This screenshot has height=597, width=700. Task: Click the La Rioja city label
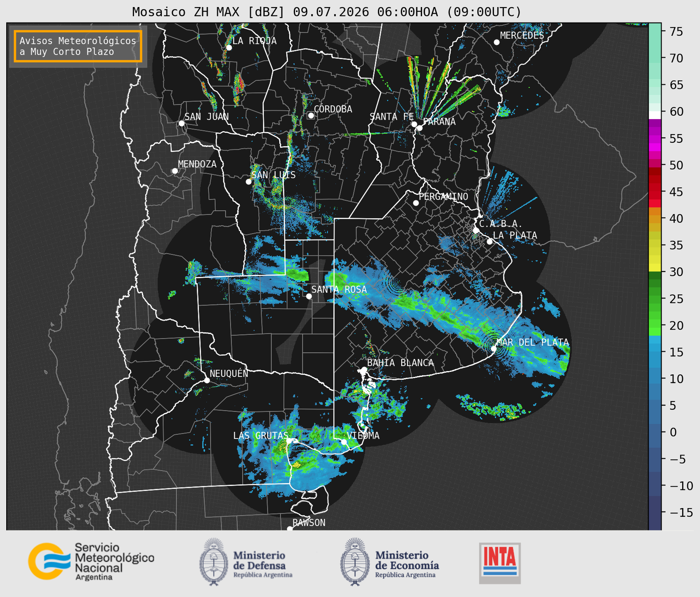point(254,41)
